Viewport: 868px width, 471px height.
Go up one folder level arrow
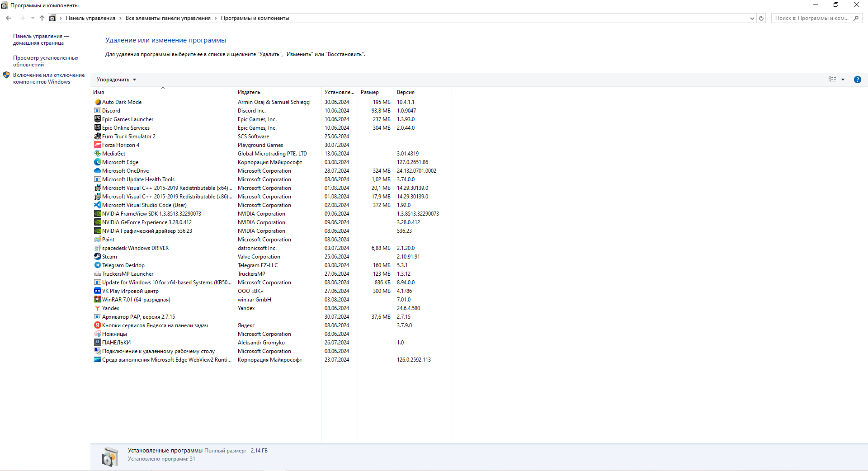coord(42,18)
